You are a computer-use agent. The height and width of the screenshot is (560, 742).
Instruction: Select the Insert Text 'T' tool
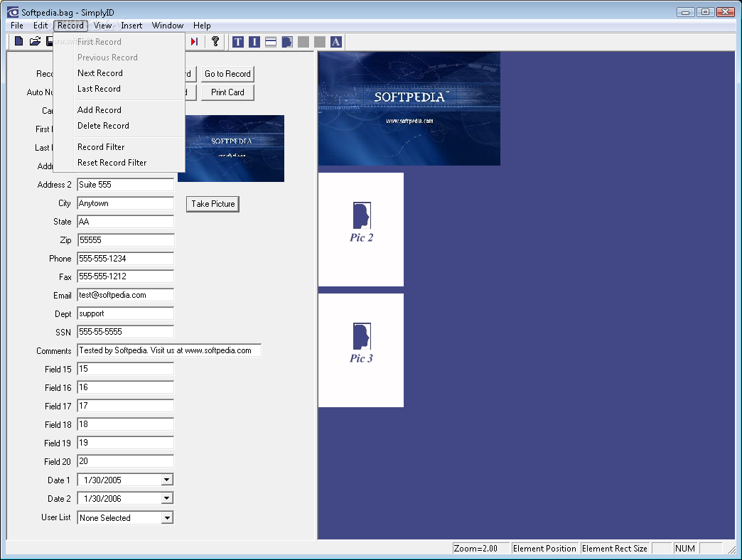[x=238, y=42]
